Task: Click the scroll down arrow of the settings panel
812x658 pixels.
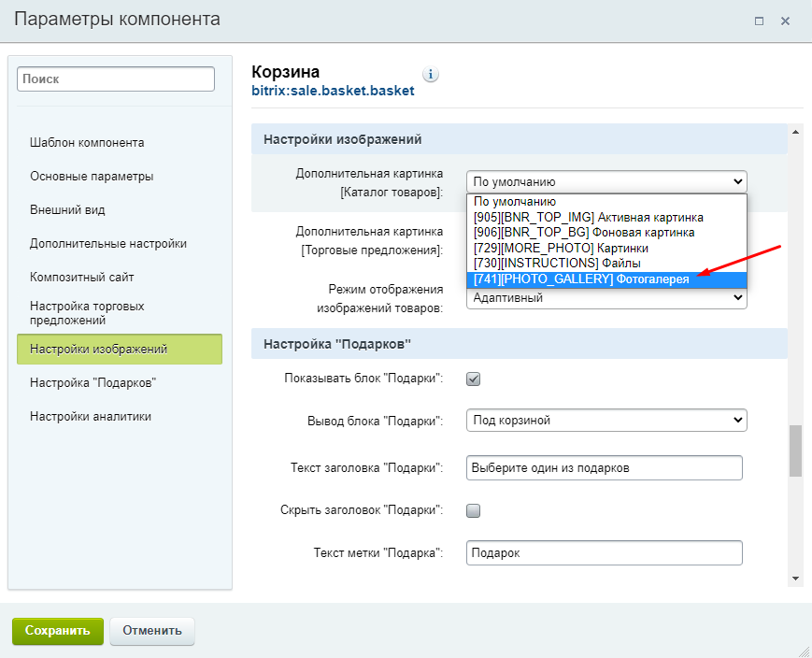Action: (x=795, y=579)
